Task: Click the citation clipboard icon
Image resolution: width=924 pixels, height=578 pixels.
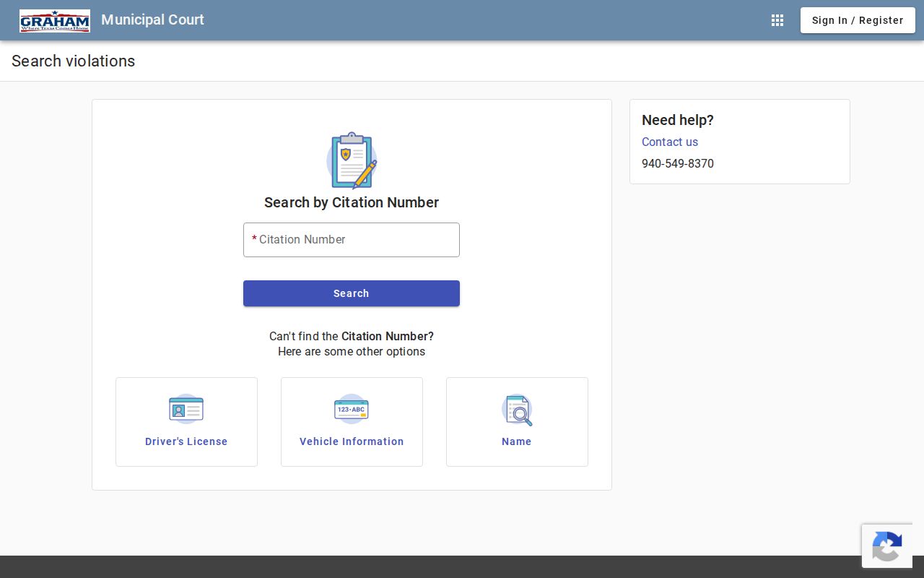Action: (352, 160)
